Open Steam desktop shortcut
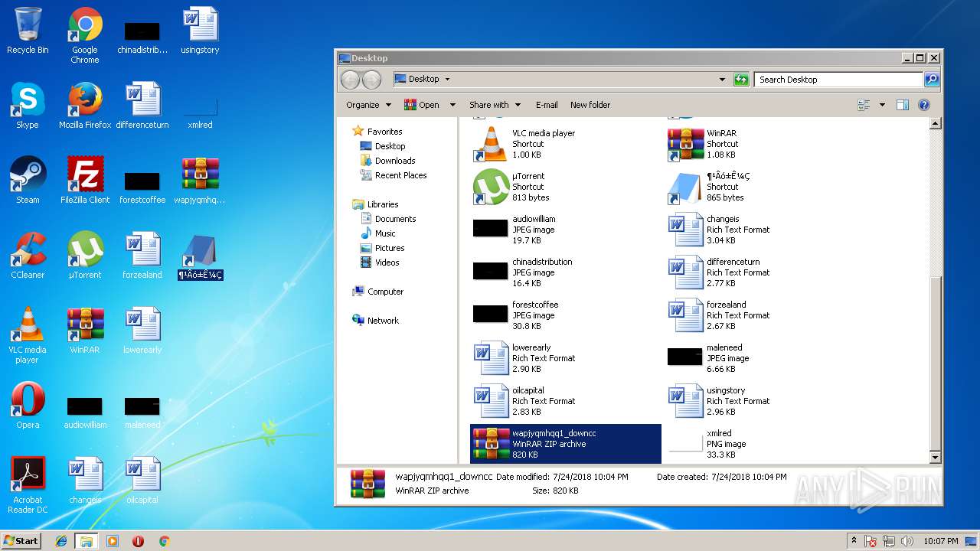Viewport: 980px width, 551px height. point(28,181)
